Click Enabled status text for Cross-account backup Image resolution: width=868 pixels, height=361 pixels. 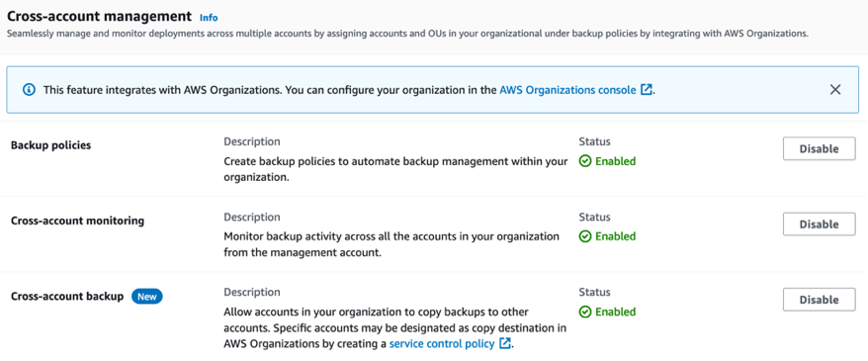pyautogui.click(x=615, y=312)
